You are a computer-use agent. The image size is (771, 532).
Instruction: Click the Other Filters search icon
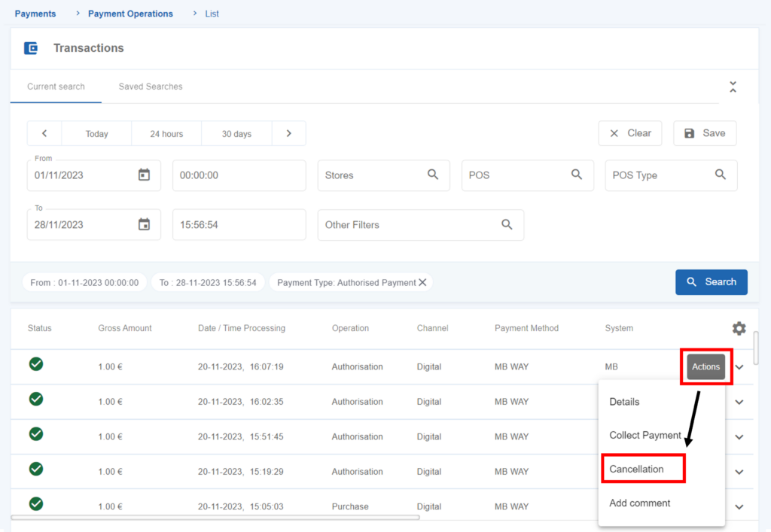(x=507, y=224)
